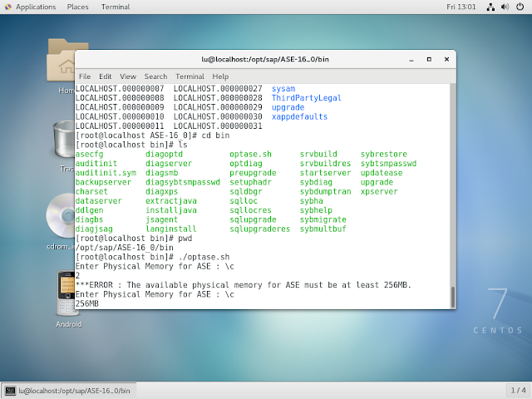Open the View menu in terminal window
532x399 pixels.
[128, 76]
